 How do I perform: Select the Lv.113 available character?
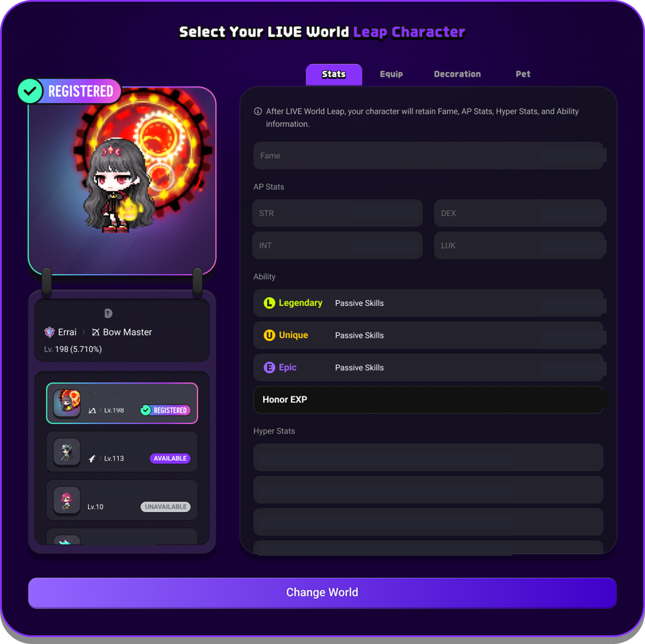tap(122, 452)
